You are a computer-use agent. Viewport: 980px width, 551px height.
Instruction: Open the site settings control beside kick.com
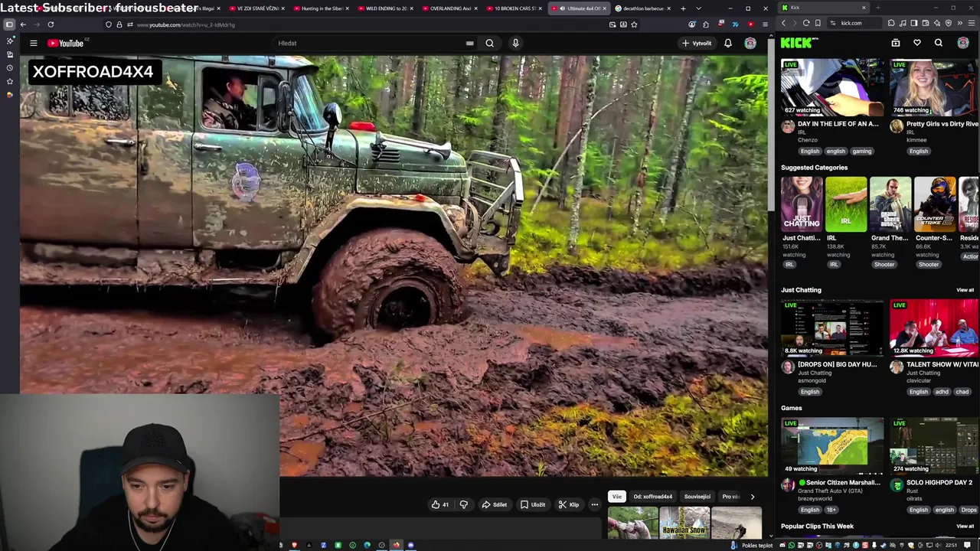833,23
